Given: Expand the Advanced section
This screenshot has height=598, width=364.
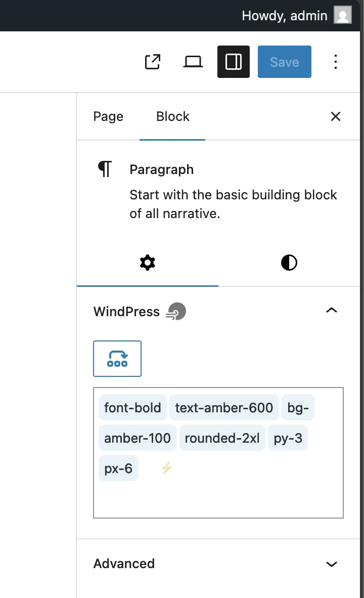Looking at the screenshot, I should 331,564.
